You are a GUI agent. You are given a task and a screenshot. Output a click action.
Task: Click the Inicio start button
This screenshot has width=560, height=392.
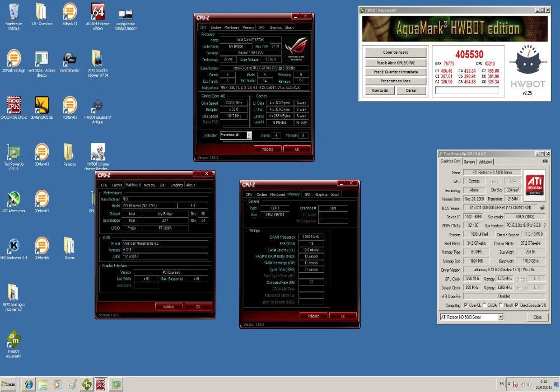pyautogui.click(x=8, y=384)
